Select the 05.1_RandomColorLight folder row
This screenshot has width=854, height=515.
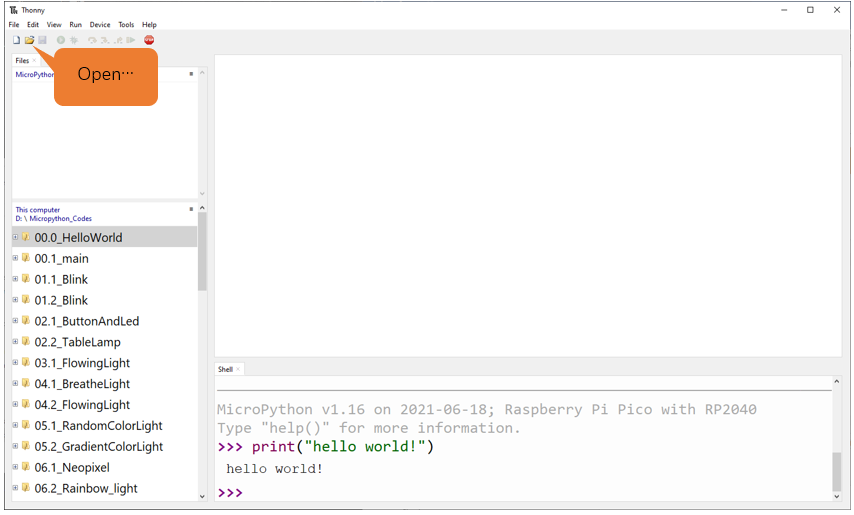[105, 426]
